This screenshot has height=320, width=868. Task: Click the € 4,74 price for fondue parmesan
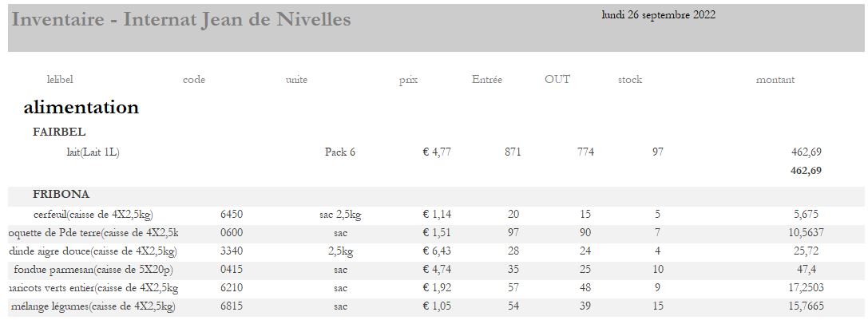[x=437, y=269]
